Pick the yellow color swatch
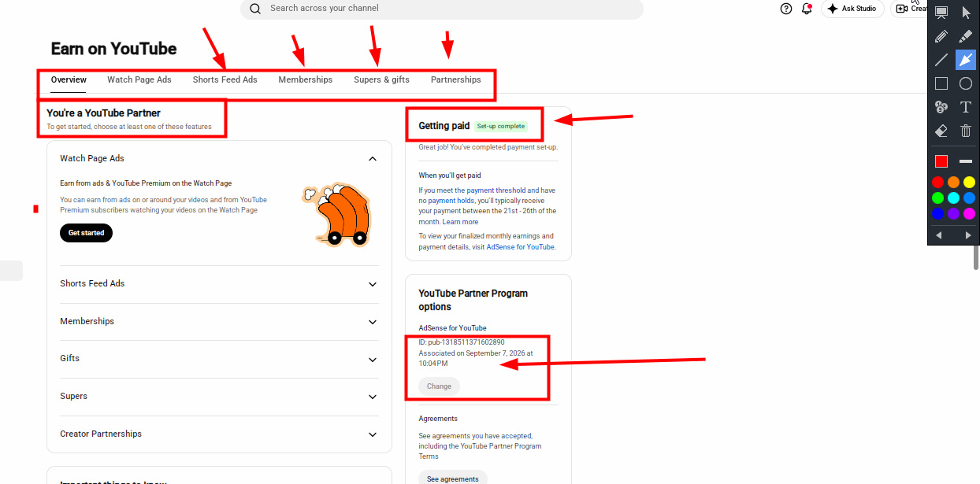 coord(969,182)
